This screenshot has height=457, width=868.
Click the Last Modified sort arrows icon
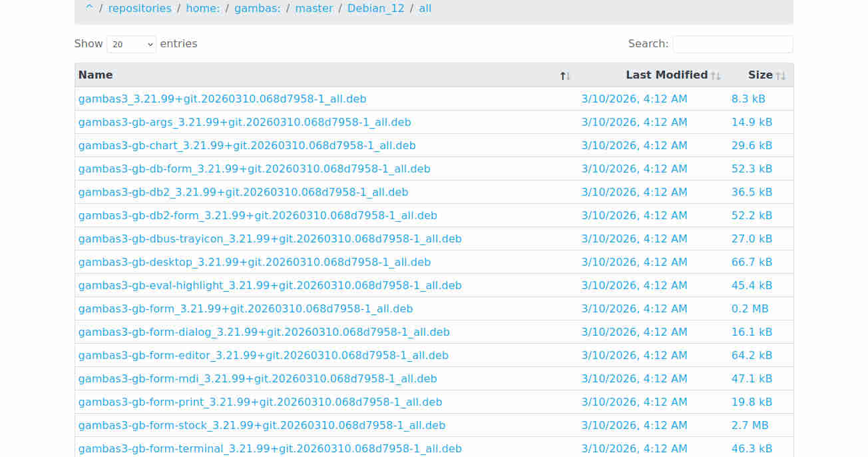click(x=716, y=76)
